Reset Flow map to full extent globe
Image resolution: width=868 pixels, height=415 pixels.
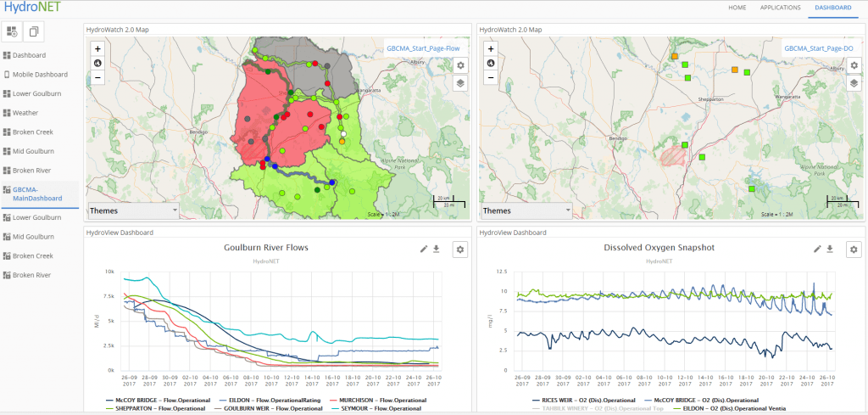pos(98,63)
